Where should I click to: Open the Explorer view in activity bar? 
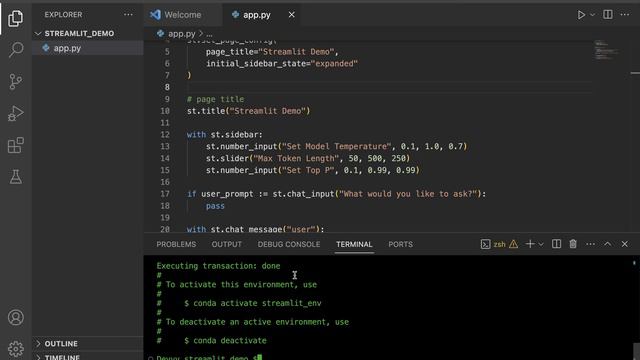[16, 18]
